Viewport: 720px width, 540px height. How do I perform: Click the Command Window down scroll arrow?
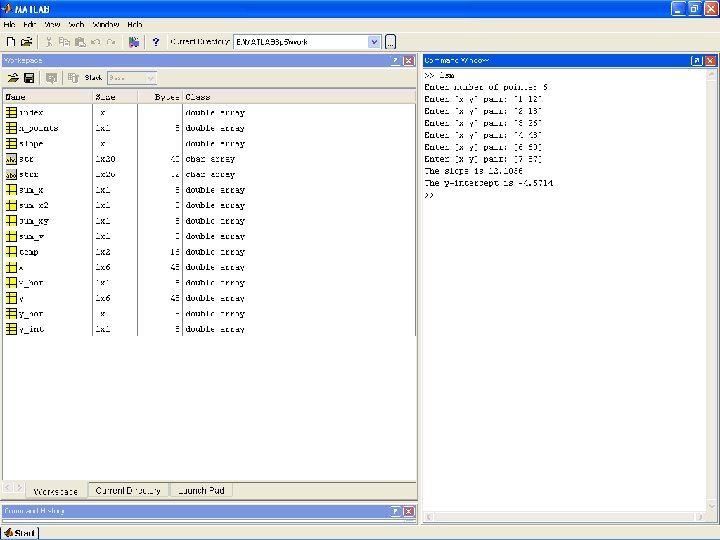(711, 506)
